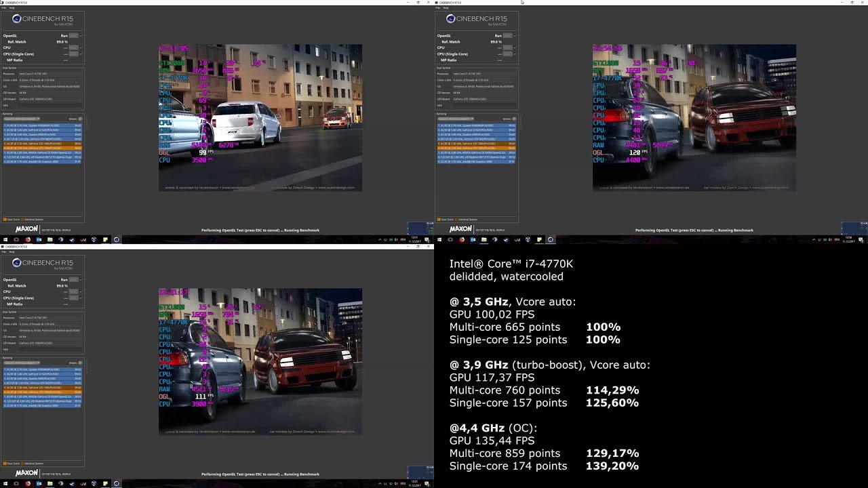
Task: Select ATI Radeon HD 5770 ranking row, top-left window
Action: coord(43,157)
